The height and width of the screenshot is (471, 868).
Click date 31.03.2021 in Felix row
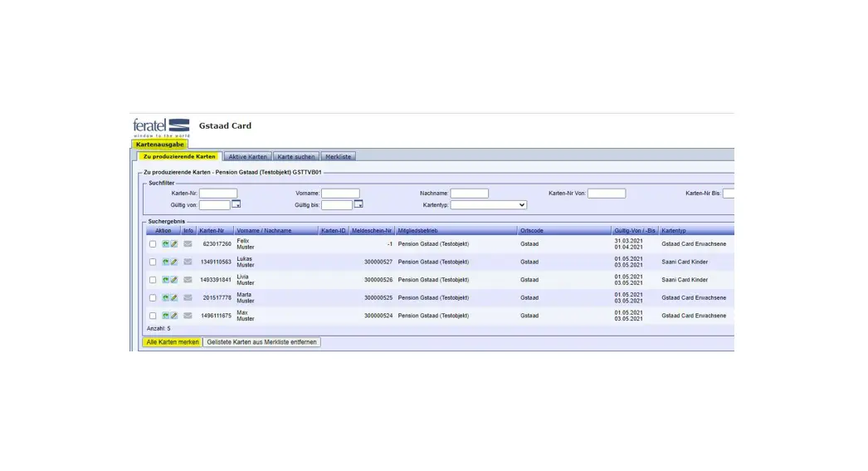[x=628, y=241]
